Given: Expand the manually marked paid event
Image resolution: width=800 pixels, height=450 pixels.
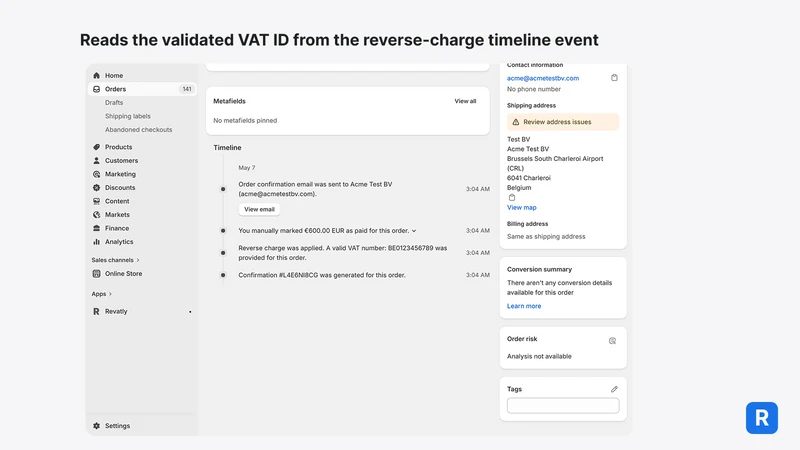Looking at the screenshot, I should point(414,231).
